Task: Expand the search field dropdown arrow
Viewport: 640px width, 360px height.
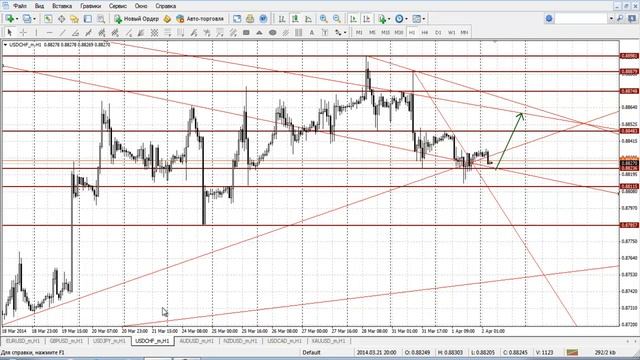Action: [611, 19]
